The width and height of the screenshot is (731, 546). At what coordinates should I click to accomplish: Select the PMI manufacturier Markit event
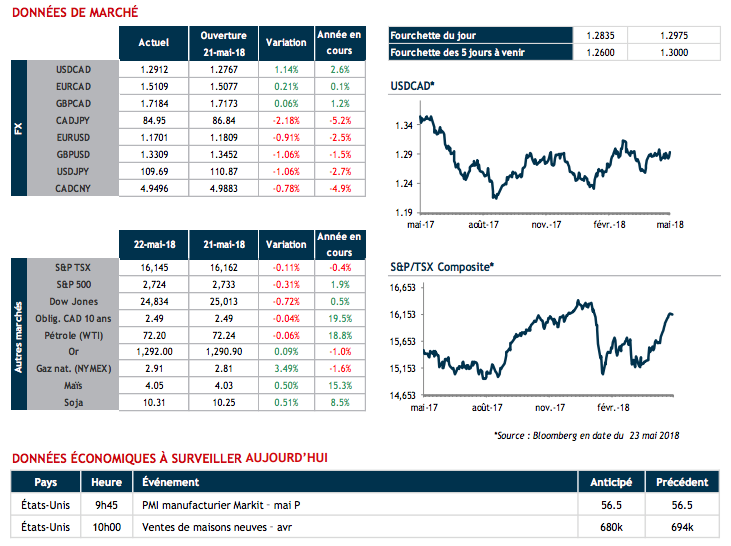point(221,504)
